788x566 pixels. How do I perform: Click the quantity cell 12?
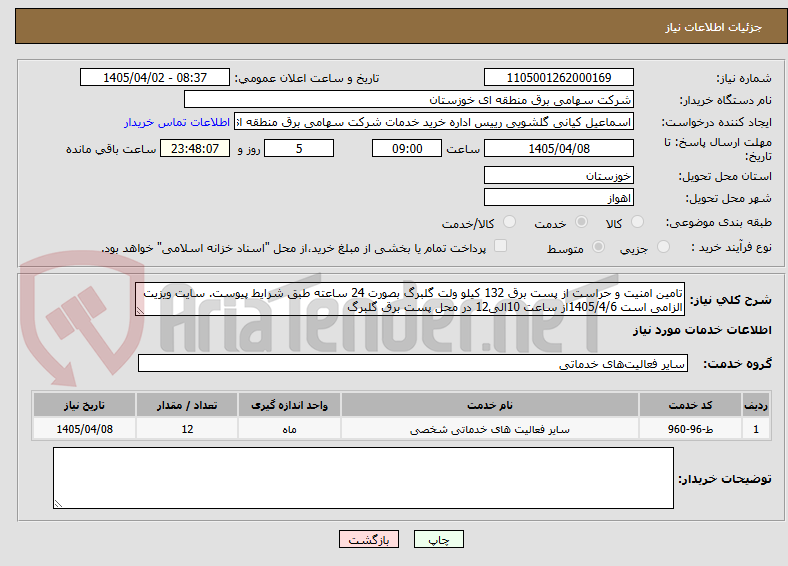coord(187,429)
